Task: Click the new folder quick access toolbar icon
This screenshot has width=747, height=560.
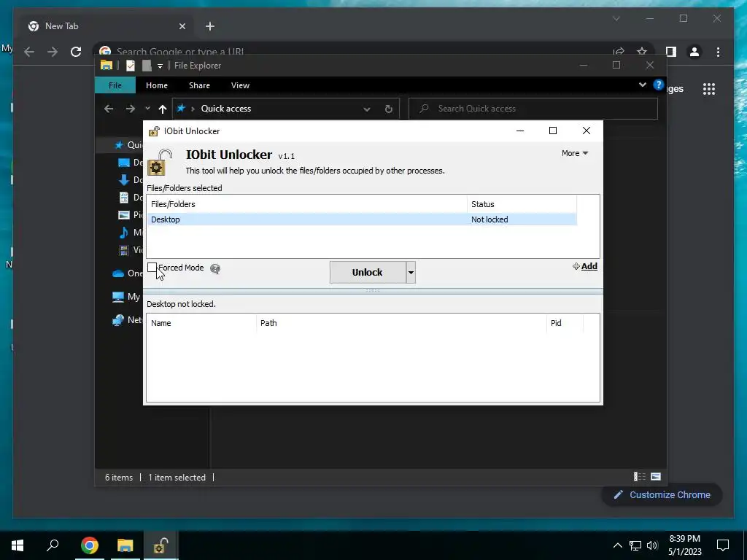Action: pyautogui.click(x=147, y=66)
